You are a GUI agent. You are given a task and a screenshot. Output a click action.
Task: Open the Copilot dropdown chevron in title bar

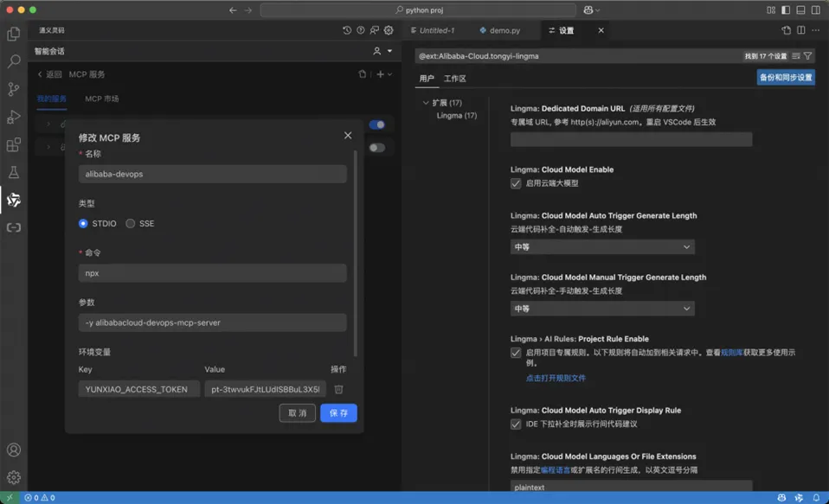[x=598, y=10]
